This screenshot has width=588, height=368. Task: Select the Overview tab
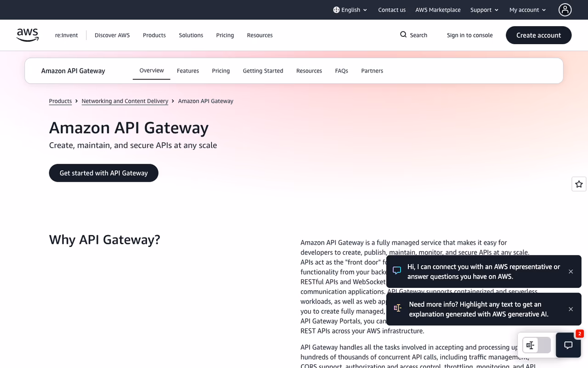point(152,70)
